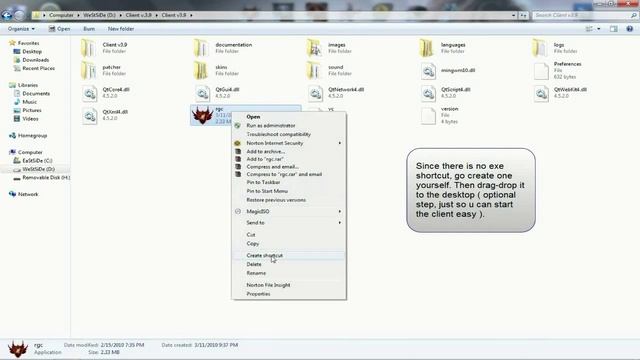
Task: Select Desktop under Favorites
Action: coord(27,51)
